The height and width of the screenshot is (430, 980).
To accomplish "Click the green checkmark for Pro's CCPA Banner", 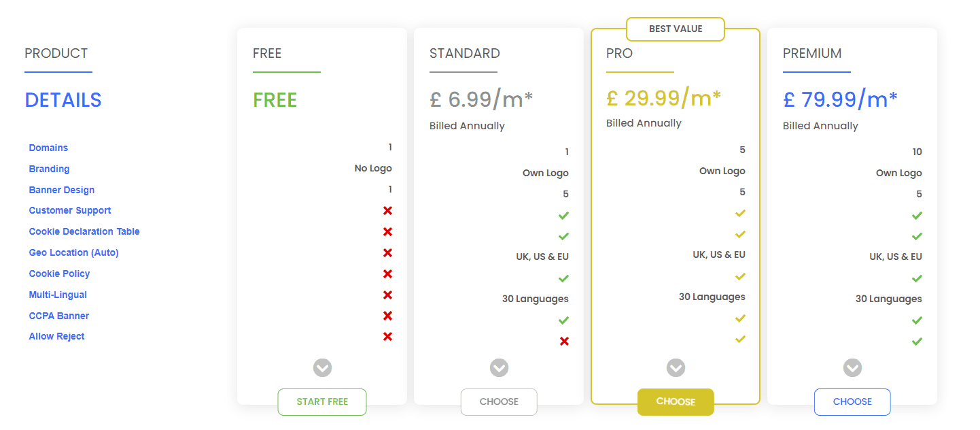I will pos(740,318).
